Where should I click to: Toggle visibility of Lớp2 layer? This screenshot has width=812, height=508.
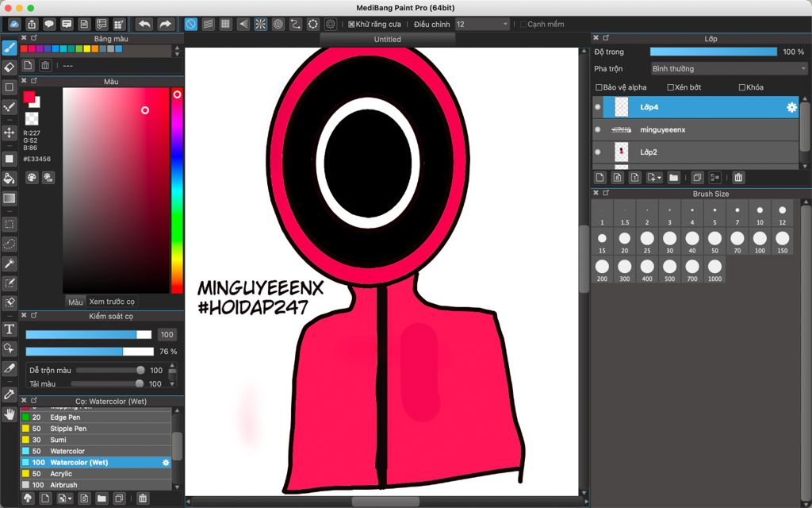coord(598,152)
